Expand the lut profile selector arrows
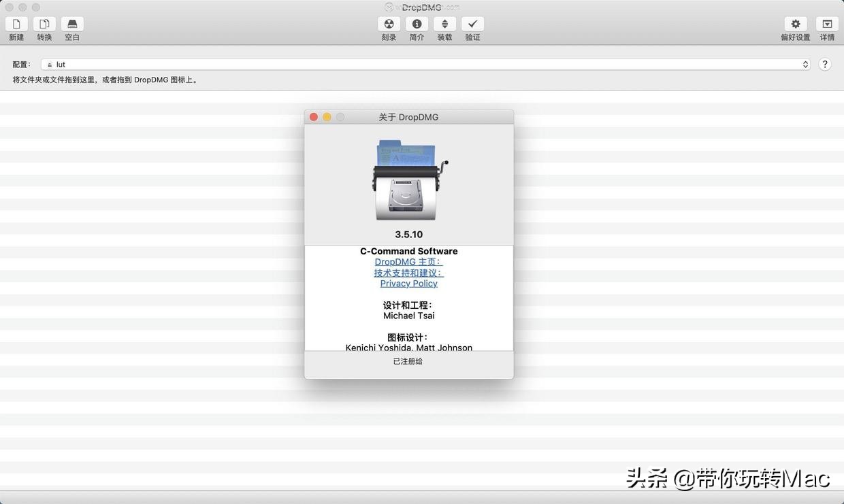The width and height of the screenshot is (844, 504). (x=805, y=64)
